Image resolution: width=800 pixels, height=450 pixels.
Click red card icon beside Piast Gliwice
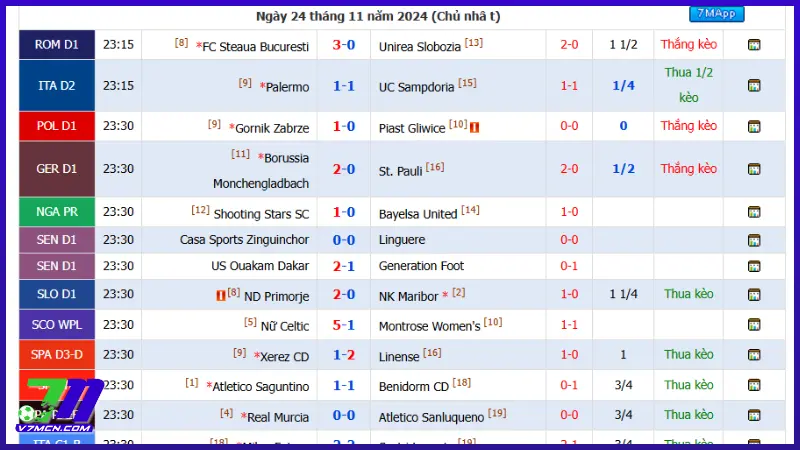point(475,127)
